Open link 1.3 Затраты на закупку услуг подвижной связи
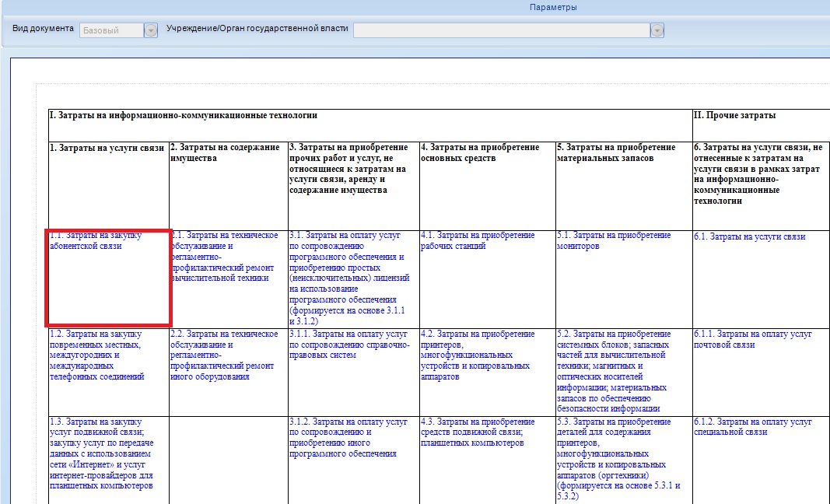830x504 pixels. (102, 453)
